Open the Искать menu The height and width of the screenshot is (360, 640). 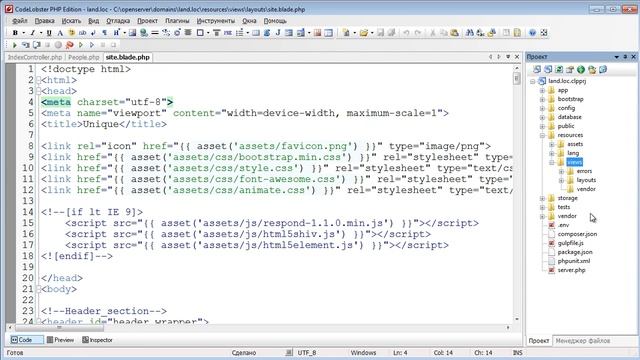[x=71, y=21]
